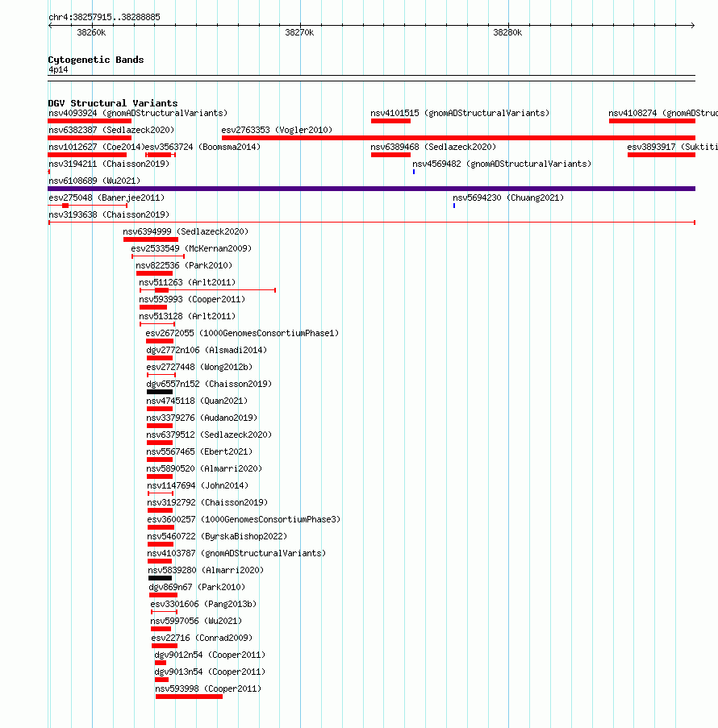Image resolution: width=718 pixels, height=728 pixels.
Task: Click the ruler's left arrow end
Action: click(50, 25)
